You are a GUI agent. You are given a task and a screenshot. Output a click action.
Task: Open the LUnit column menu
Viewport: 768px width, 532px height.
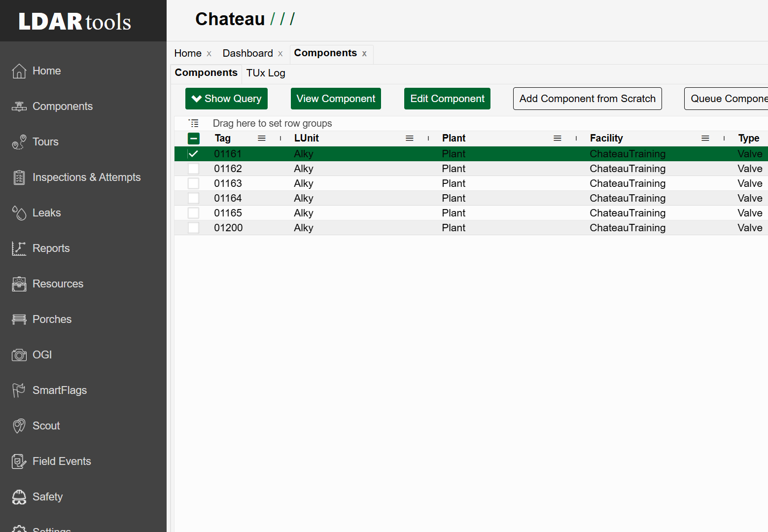tap(410, 139)
